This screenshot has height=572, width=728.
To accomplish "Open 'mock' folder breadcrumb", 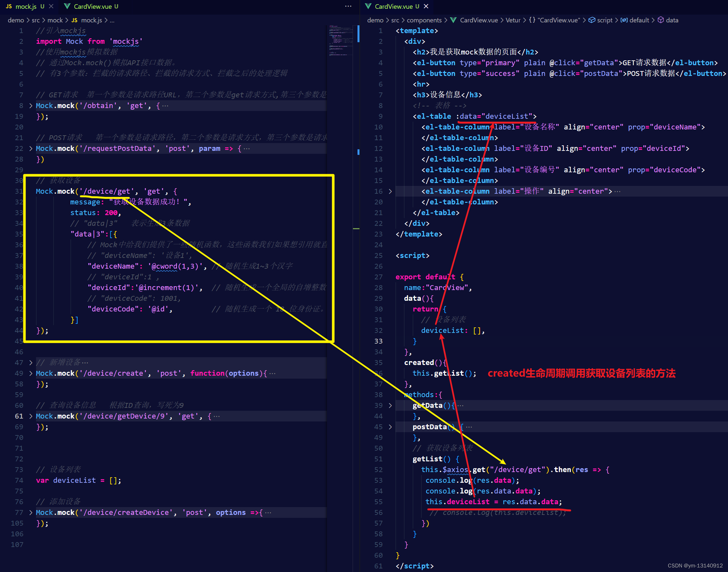I will point(55,20).
